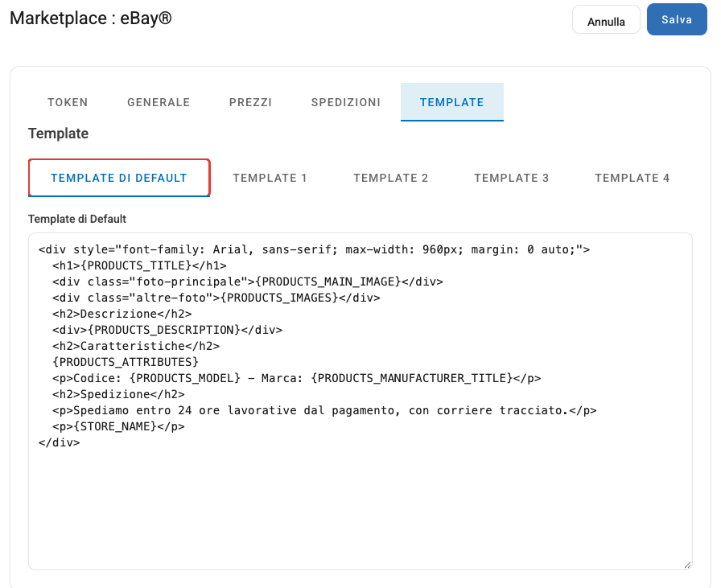Open the TOKEN tab

click(x=68, y=102)
